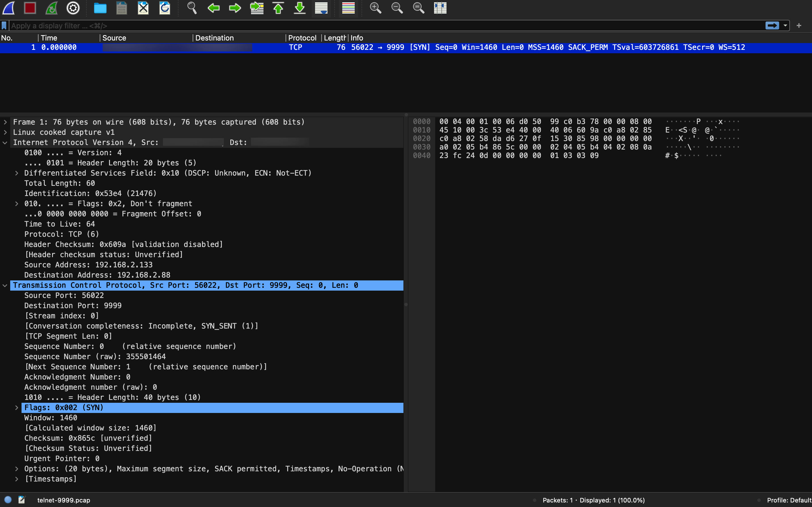Collapse the Internet Protocol Version 4 section
The image size is (812, 507).
click(5, 142)
